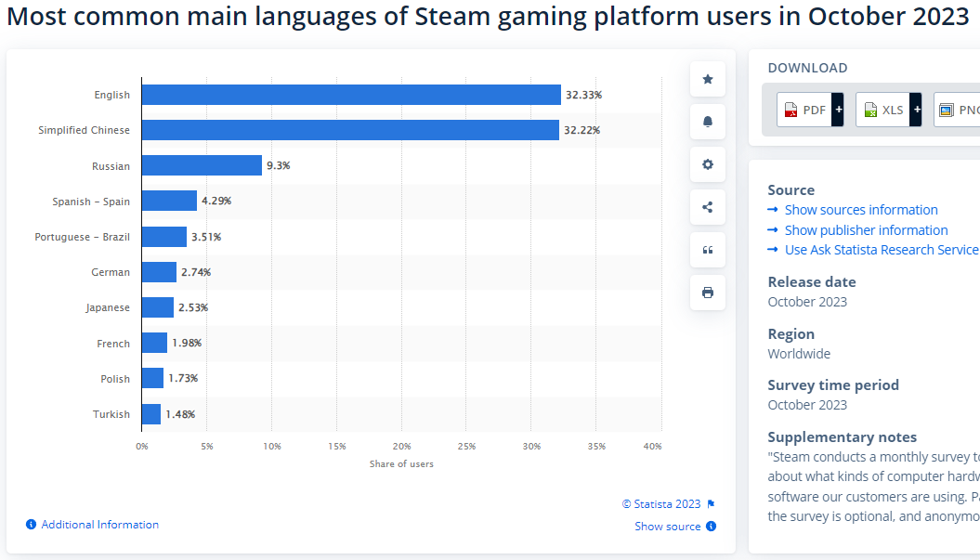Open Show publisher information link

click(x=867, y=230)
